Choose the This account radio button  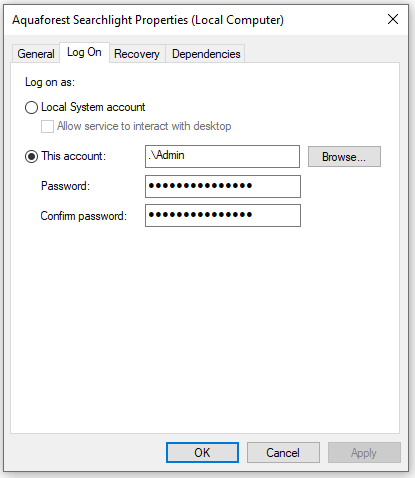click(31, 156)
